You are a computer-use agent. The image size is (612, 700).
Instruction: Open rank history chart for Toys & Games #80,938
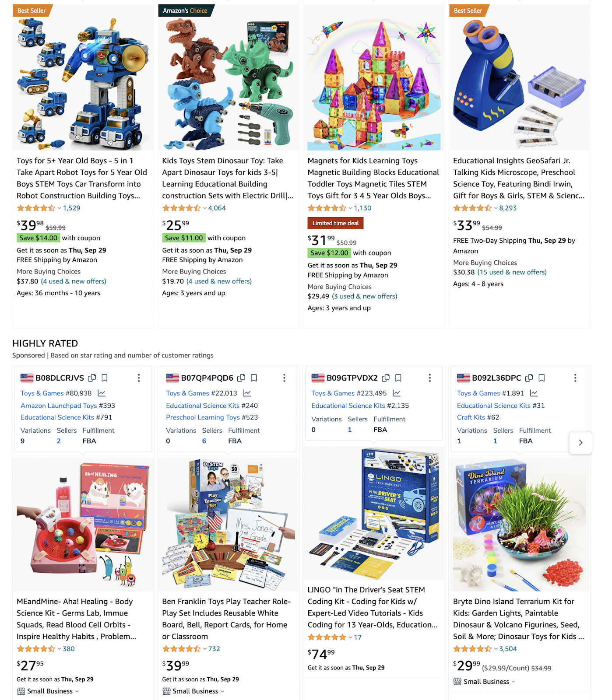coord(102,393)
